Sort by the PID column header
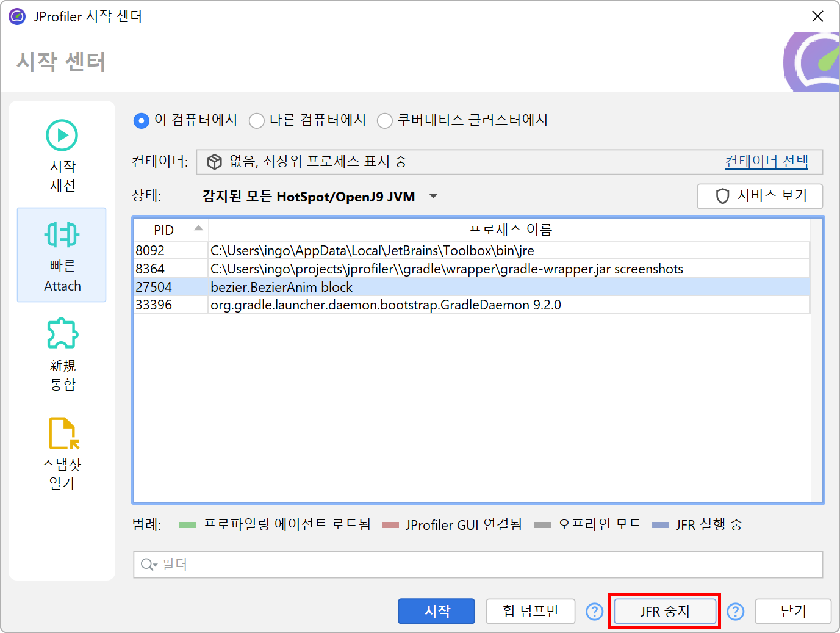 pos(171,230)
